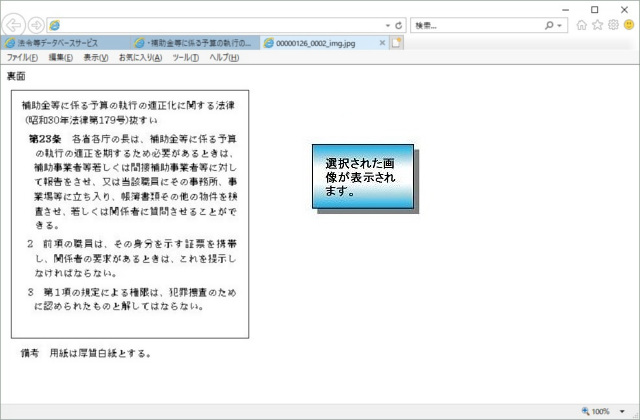The height and width of the screenshot is (420, 640).
Task: Switch to the 補助金等に係る予算の執行 tab
Action: 194,43
